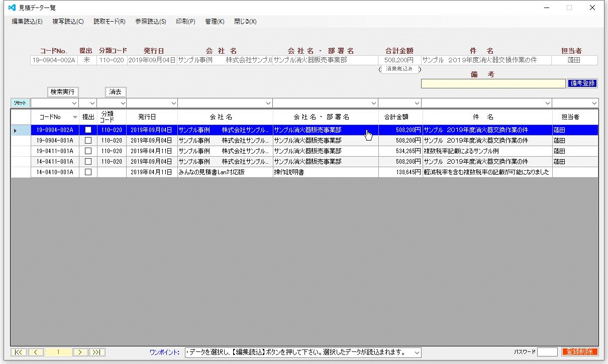Select cell 14-0411-001A
The height and width of the screenshot is (364, 608).
pyautogui.click(x=55, y=162)
